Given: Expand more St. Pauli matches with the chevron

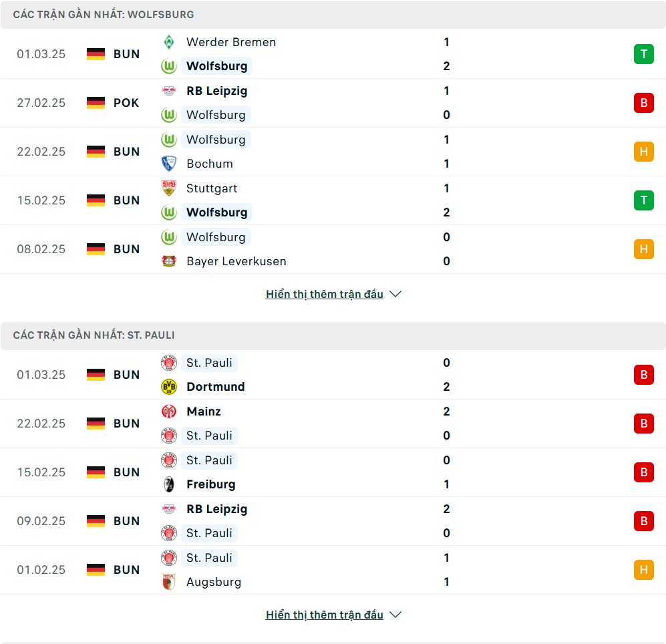Looking at the screenshot, I should coord(395,615).
